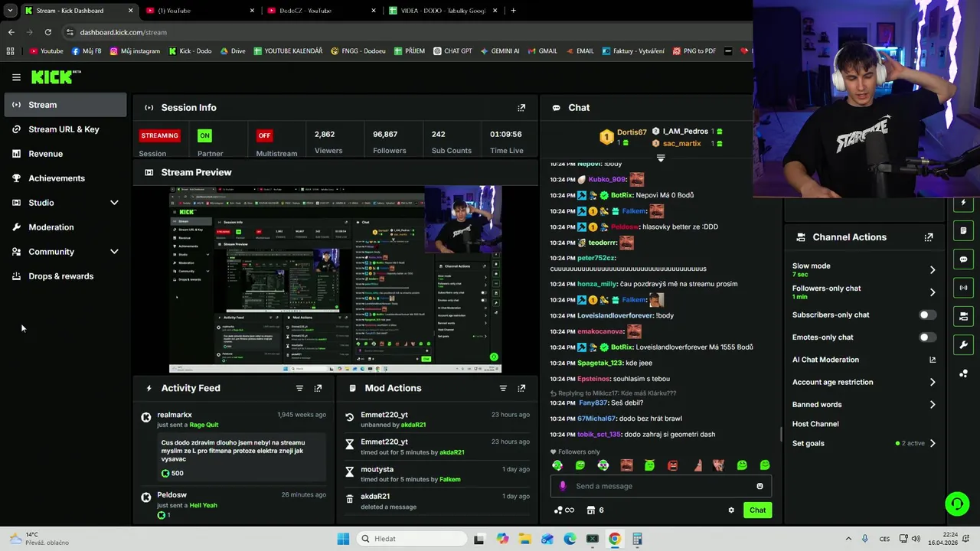980x551 pixels.
Task: Open channel actions icon in the right rail
Action: pyautogui.click(x=963, y=316)
